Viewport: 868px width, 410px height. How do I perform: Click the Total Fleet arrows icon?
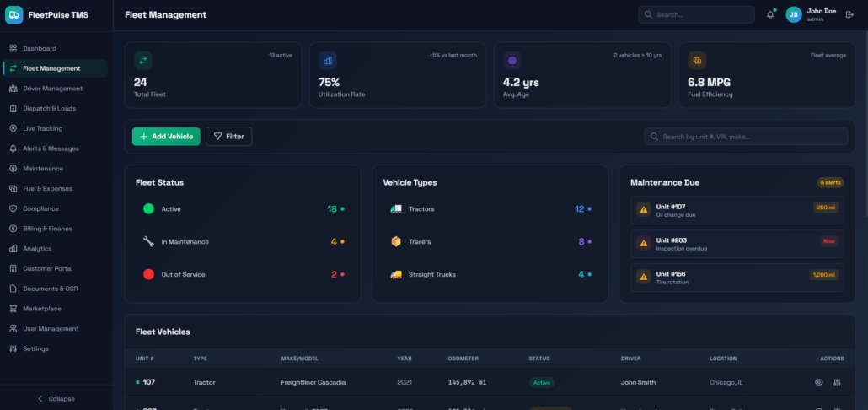click(x=143, y=61)
